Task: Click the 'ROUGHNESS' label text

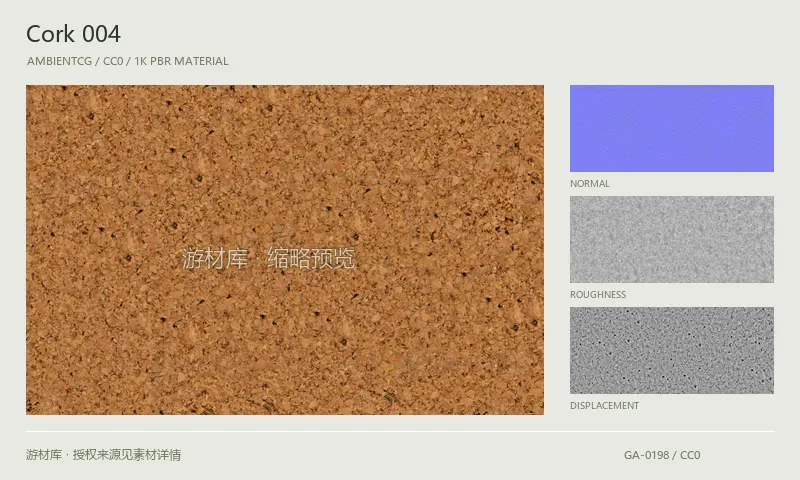Action: click(598, 295)
